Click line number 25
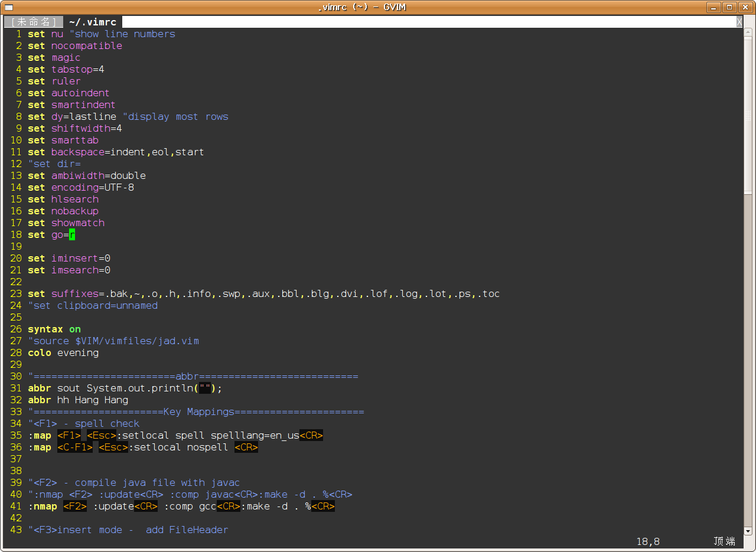The image size is (756, 552). (16, 318)
